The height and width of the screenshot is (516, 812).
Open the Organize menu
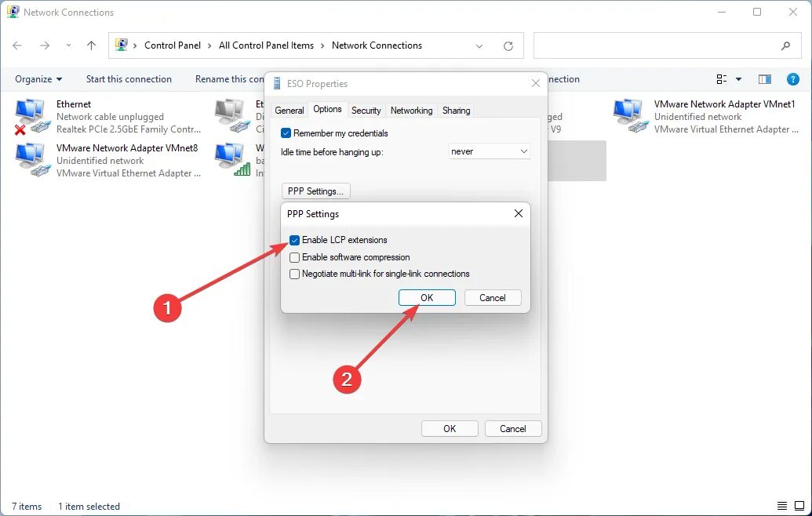[x=38, y=79]
